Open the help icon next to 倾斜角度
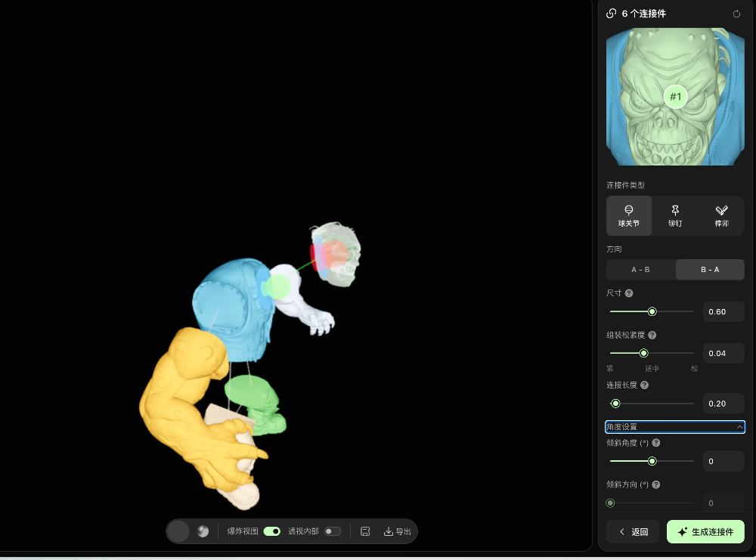This screenshot has height=560, width=756. tap(655, 443)
